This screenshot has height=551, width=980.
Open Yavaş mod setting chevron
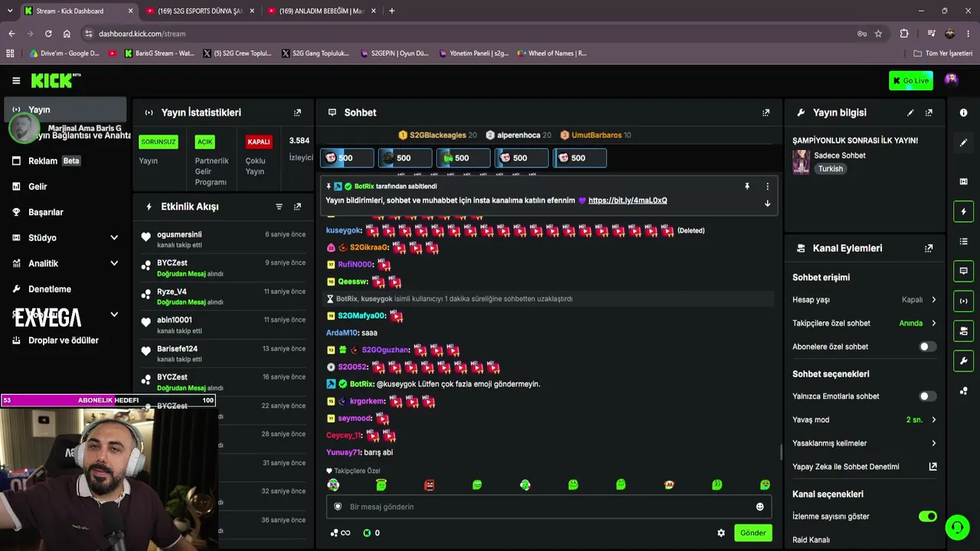click(933, 419)
